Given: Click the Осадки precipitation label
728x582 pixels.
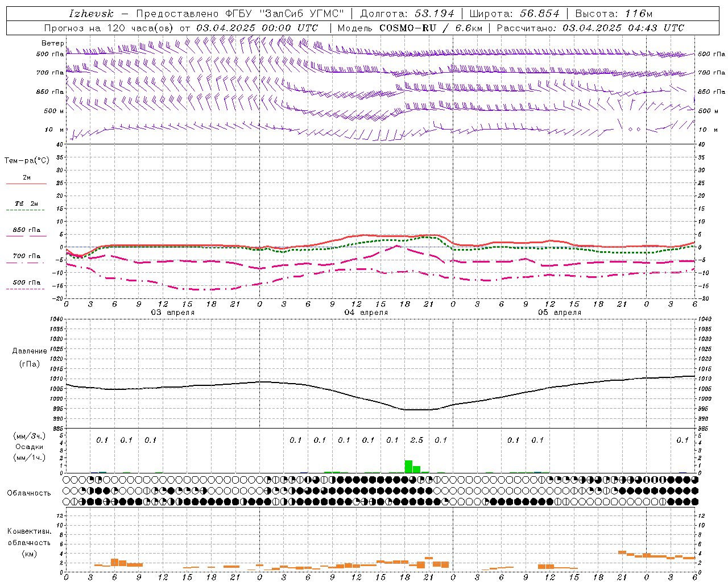Looking at the screenshot, I should [x=30, y=447].
